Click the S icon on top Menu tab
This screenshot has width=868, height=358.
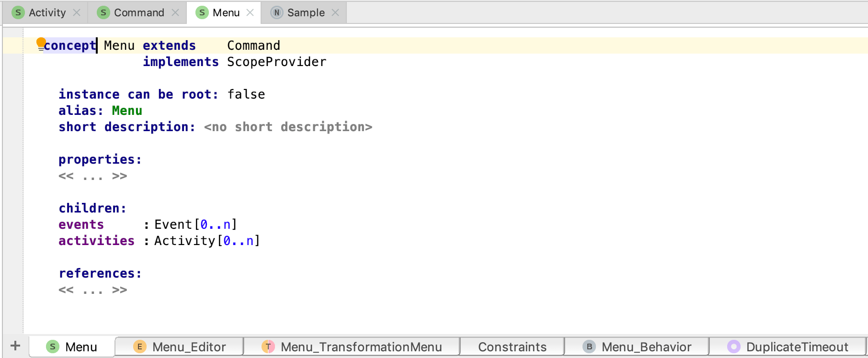coord(202,13)
